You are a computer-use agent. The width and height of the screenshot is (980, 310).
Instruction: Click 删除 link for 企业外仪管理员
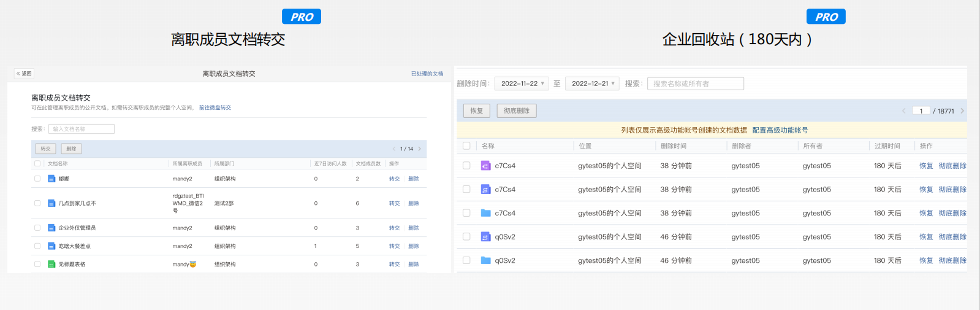(414, 228)
